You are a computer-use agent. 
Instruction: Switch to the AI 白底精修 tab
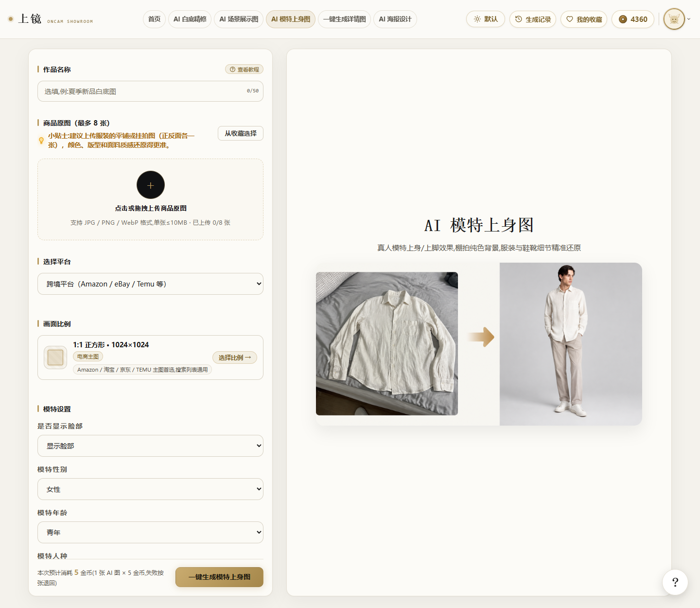tap(190, 19)
